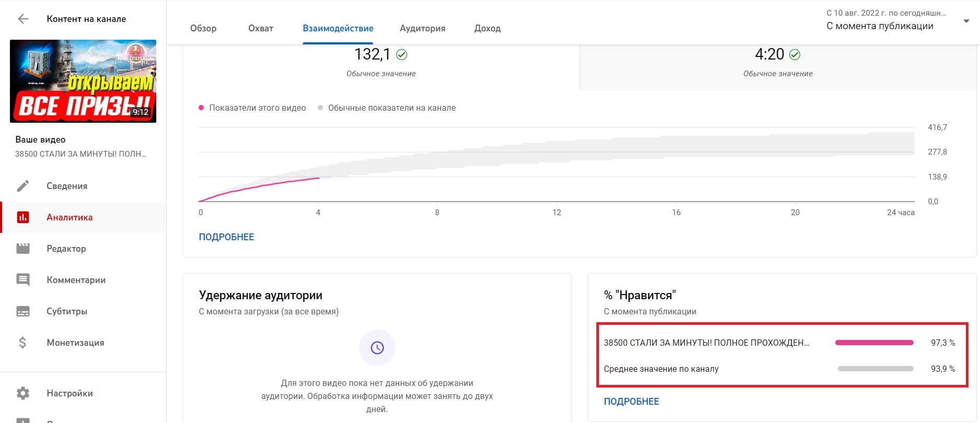Open Аналитика in the sidebar
Screen dimensions: 980x423
[83, 217]
